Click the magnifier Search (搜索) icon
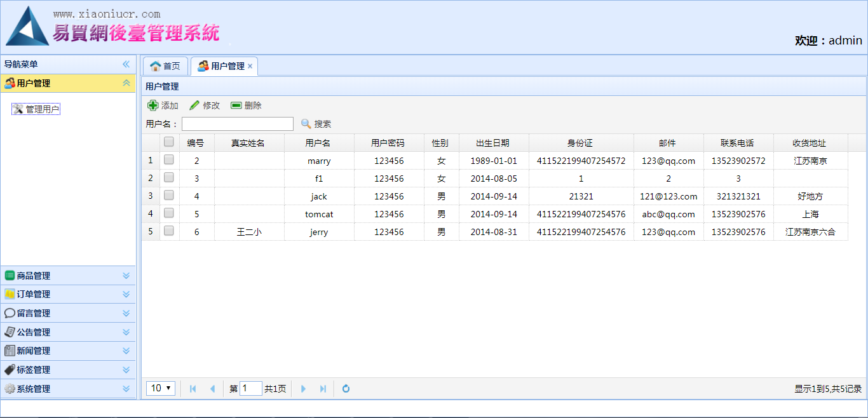 306,124
